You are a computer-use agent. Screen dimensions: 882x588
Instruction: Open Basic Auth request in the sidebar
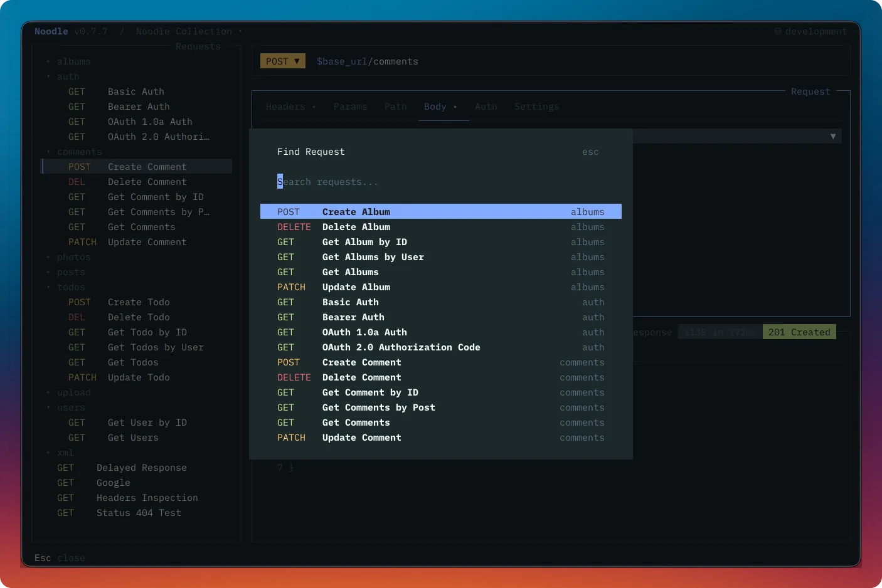pos(137,92)
